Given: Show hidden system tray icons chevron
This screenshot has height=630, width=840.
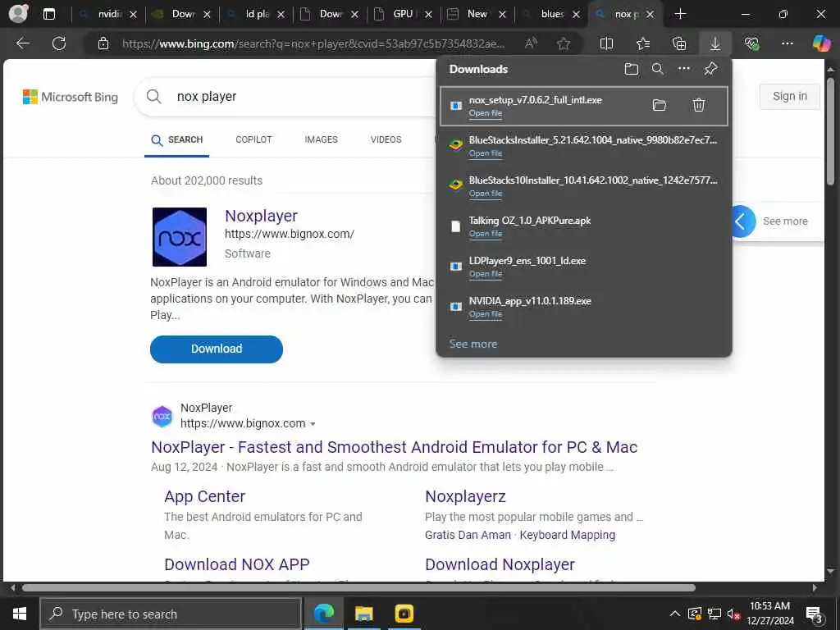Looking at the screenshot, I should [x=674, y=614].
